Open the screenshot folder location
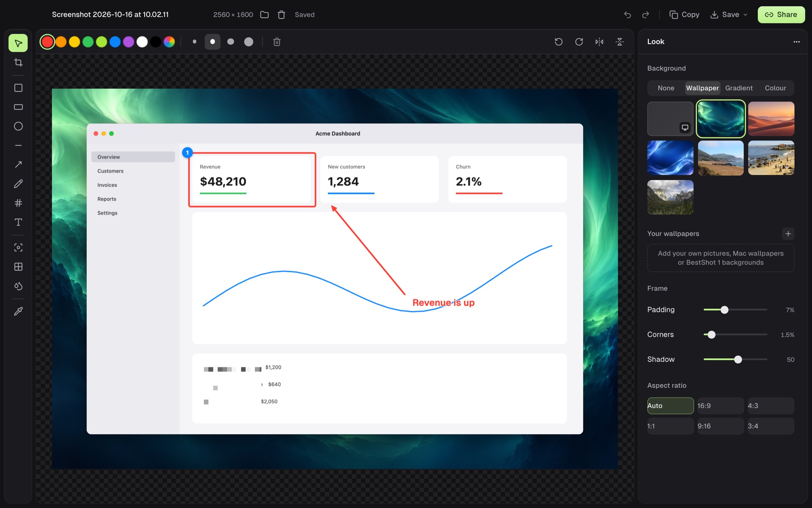 tap(264, 15)
